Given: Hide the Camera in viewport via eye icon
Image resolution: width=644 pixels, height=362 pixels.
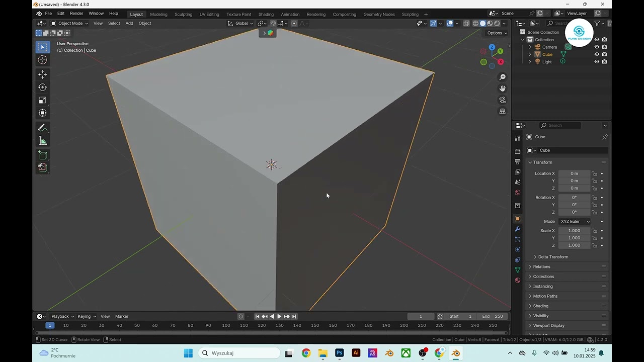Looking at the screenshot, I should [x=597, y=47].
